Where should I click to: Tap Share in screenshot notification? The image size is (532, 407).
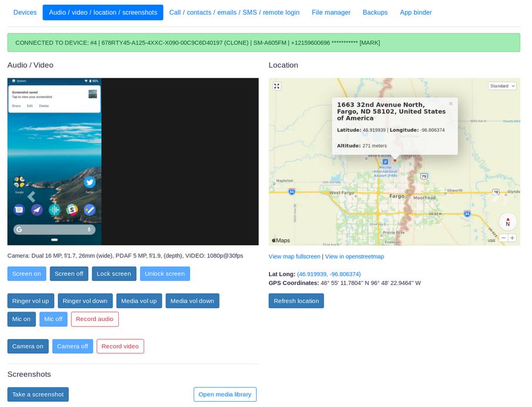[16, 106]
